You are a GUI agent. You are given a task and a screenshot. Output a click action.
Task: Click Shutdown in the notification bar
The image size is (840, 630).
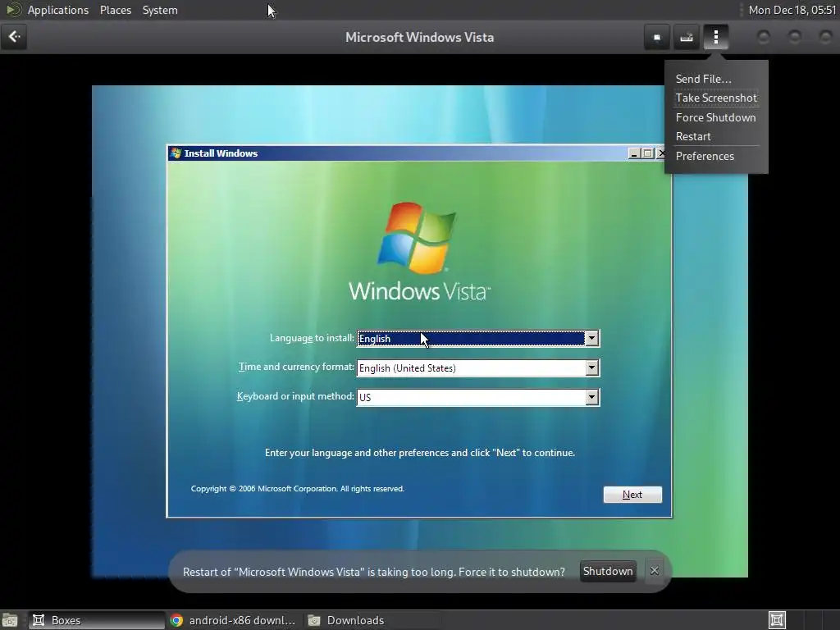(x=608, y=572)
